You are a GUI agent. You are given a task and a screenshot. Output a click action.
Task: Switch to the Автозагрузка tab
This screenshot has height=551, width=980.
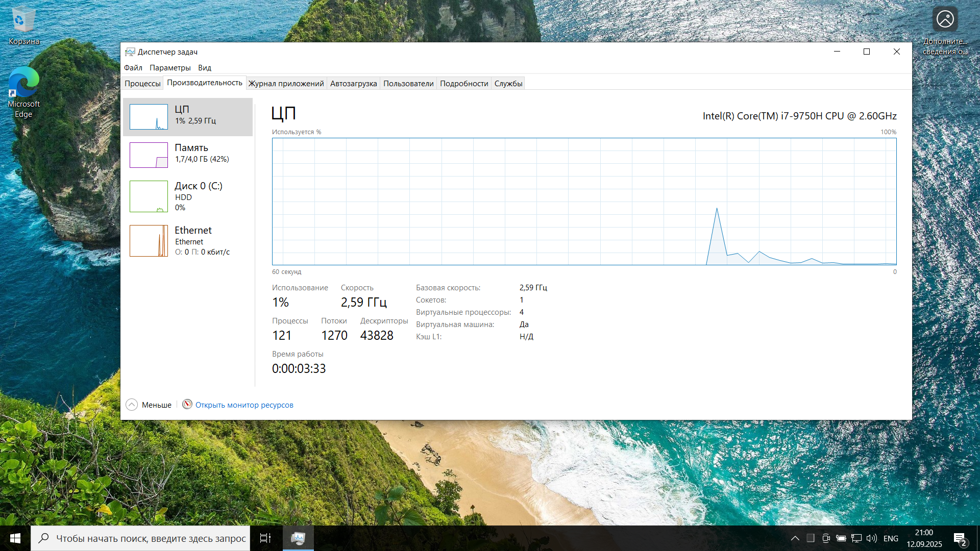pyautogui.click(x=353, y=84)
